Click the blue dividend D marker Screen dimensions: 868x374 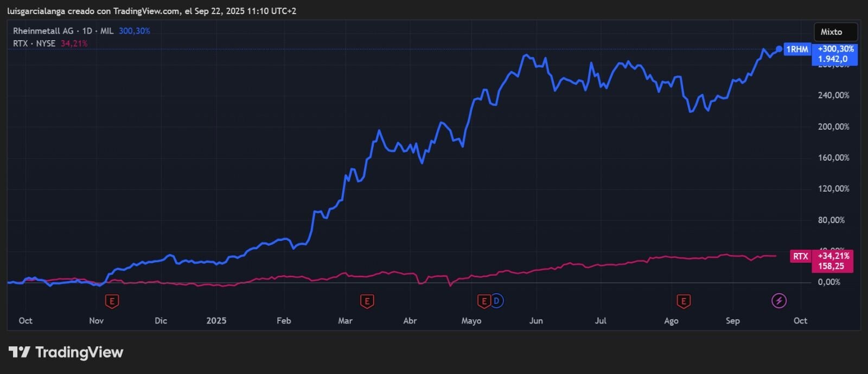496,301
